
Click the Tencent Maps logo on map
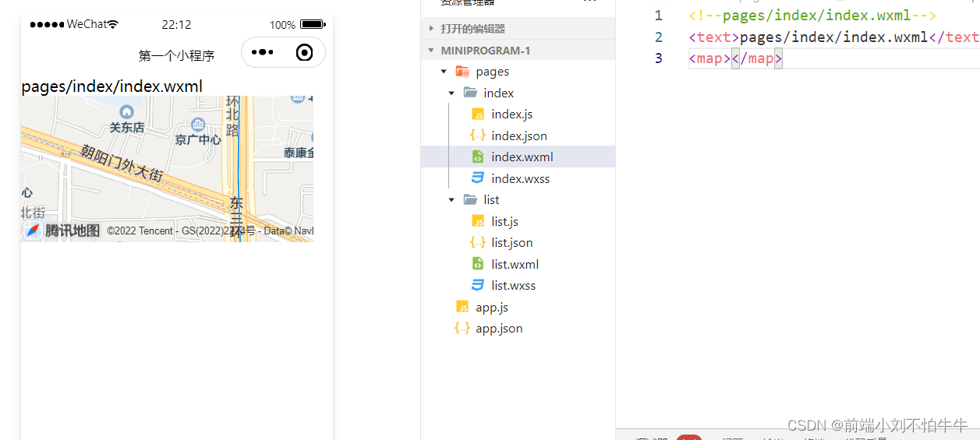(62, 231)
